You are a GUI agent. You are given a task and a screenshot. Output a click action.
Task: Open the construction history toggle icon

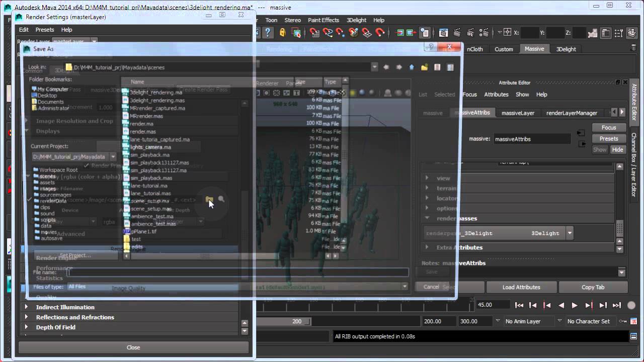tap(425, 33)
